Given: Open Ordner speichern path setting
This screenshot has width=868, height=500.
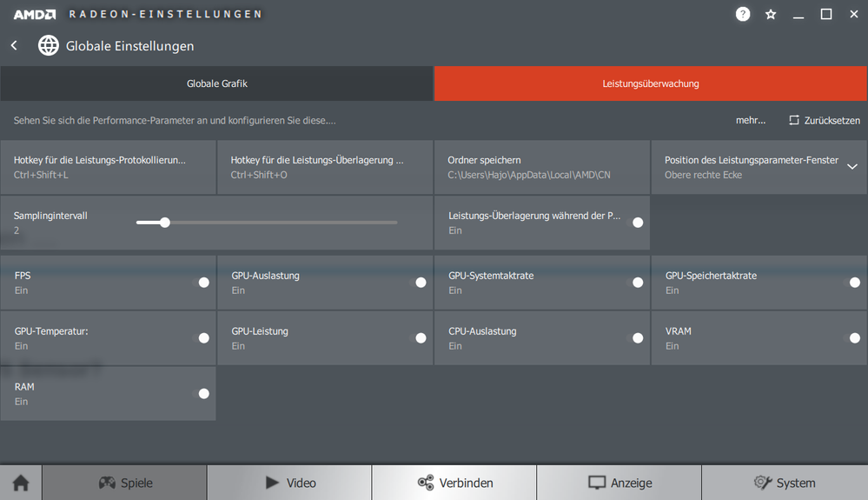Looking at the screenshot, I should click(541, 167).
